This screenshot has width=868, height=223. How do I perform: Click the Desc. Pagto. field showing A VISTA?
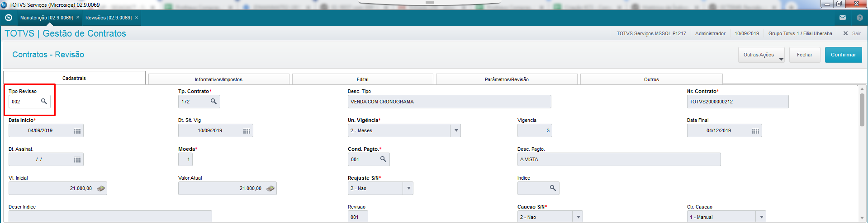tap(619, 159)
